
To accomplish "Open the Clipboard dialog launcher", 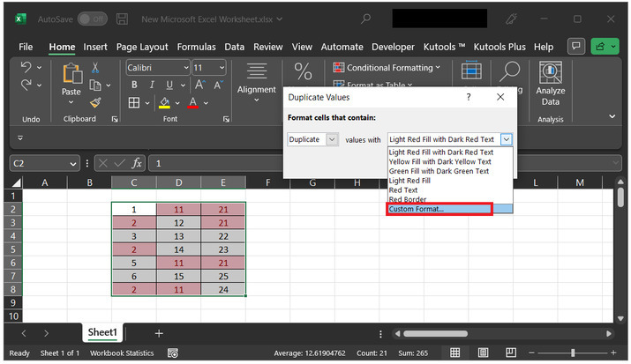I will (x=115, y=119).
